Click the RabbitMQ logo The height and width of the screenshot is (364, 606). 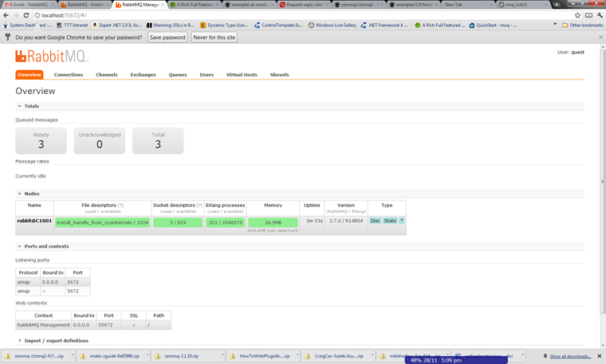point(51,57)
